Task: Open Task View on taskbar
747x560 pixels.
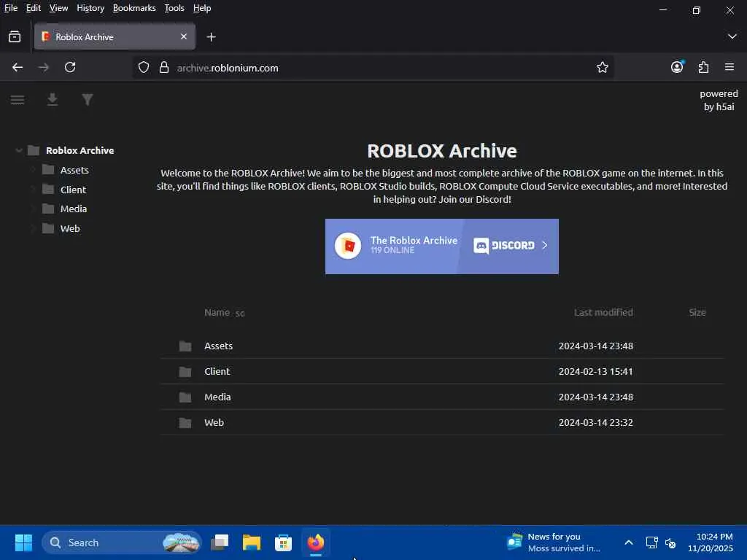Action: tap(220, 542)
